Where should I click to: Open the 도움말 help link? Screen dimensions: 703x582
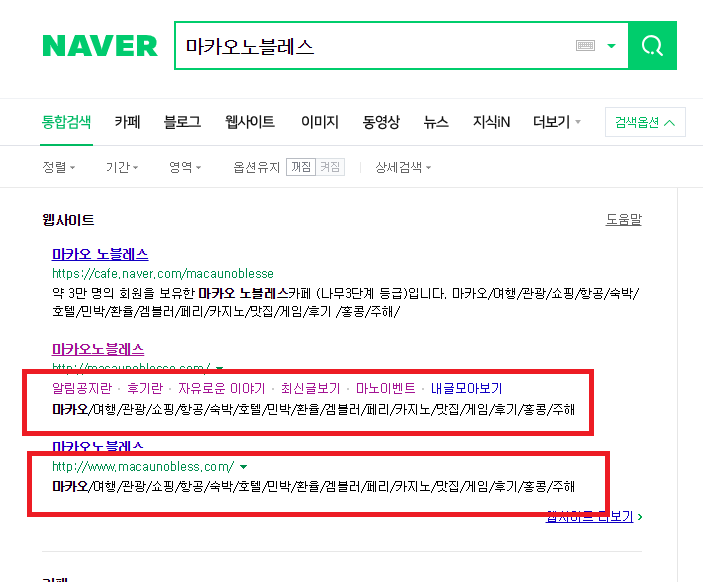624,220
